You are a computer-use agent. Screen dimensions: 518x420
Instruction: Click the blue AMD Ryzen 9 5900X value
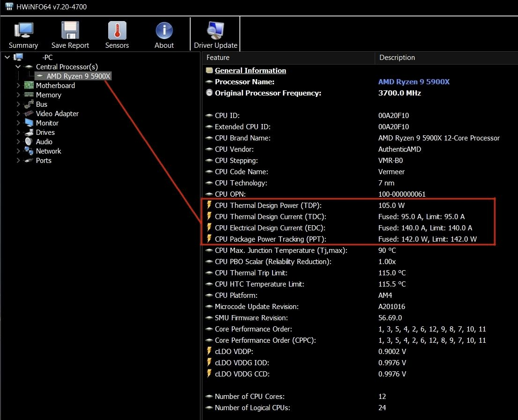click(414, 81)
